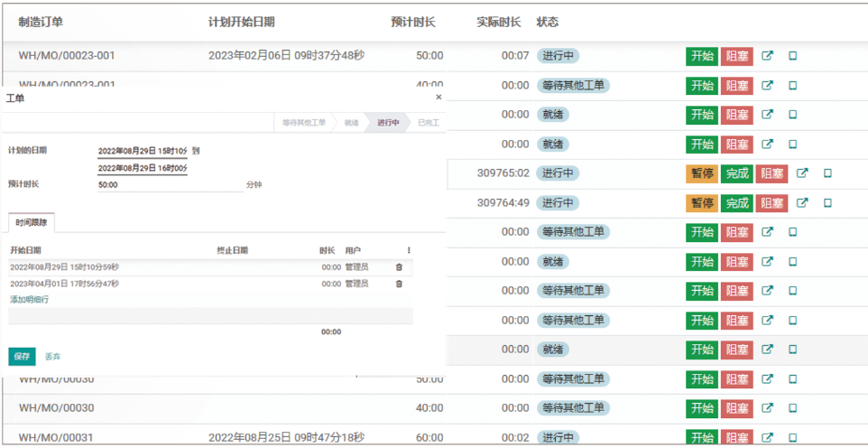Viewport: 868px width, 448px height.
Task: Delete the 2022年08月29日 15时10分59秒 time entry
Action: pos(399,267)
